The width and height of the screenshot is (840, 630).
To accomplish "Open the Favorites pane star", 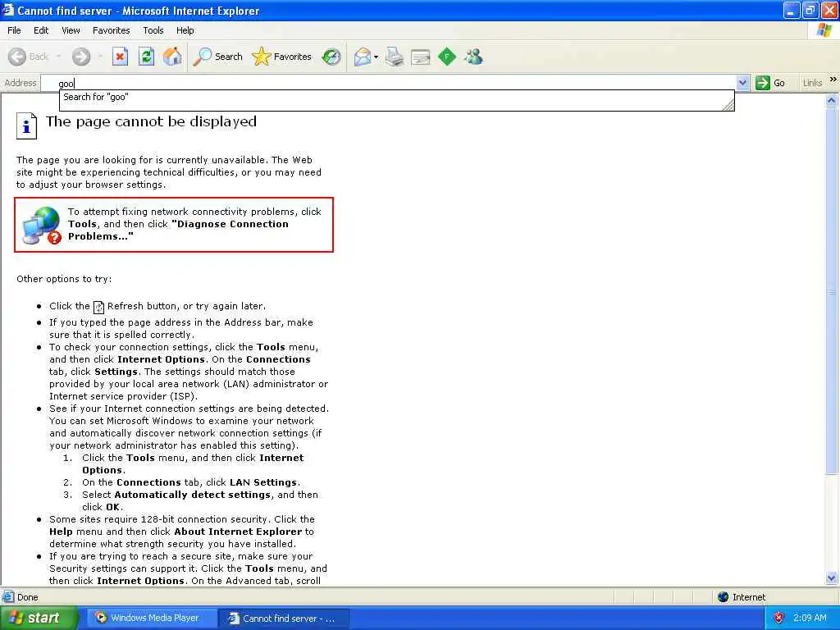I will 281,57.
